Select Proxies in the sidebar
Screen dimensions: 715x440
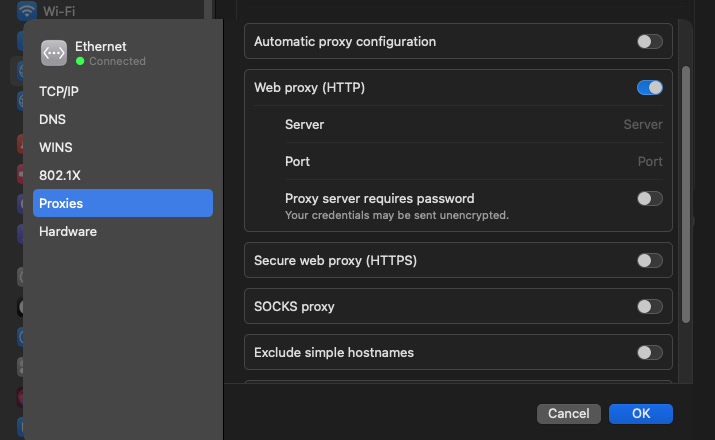pos(123,203)
